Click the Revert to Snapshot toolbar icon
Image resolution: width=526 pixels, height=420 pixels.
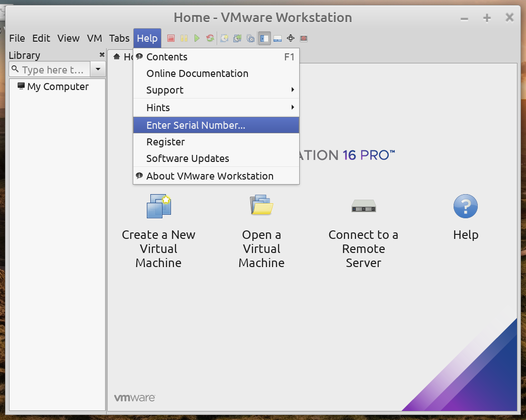click(x=237, y=38)
